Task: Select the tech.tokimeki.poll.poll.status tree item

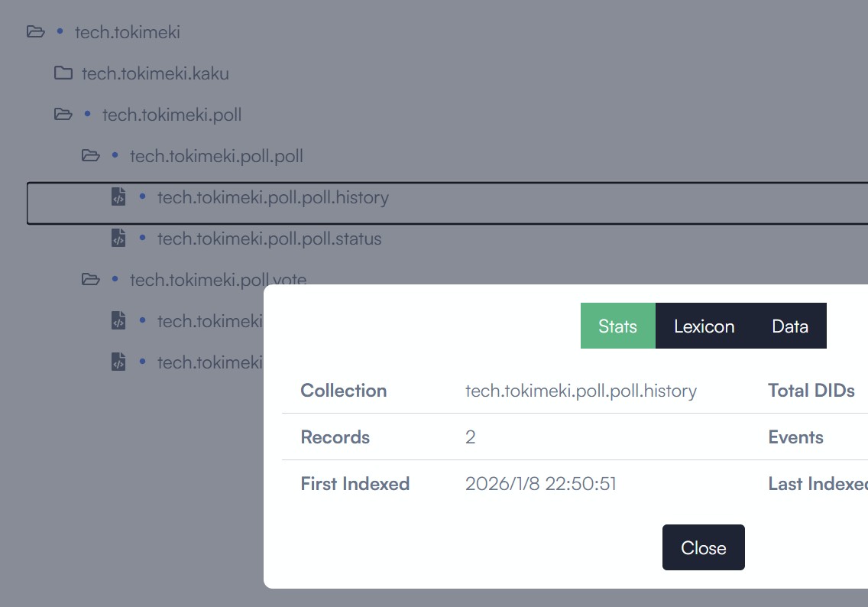Action: [x=269, y=239]
